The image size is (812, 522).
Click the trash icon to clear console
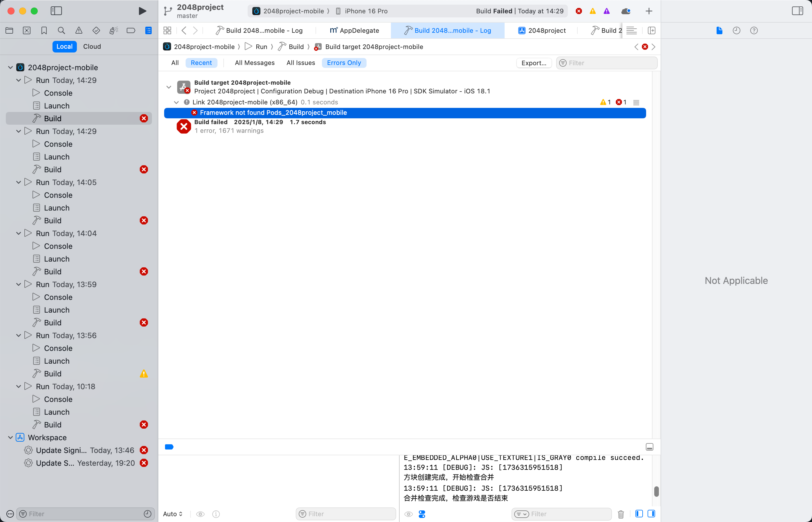(x=621, y=514)
